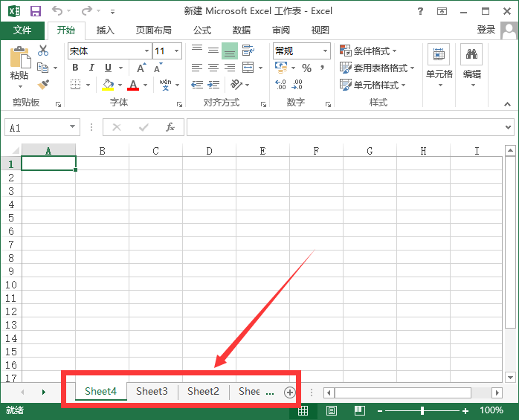
Task: Click the Ribbon Display Options icon
Action: point(442,12)
